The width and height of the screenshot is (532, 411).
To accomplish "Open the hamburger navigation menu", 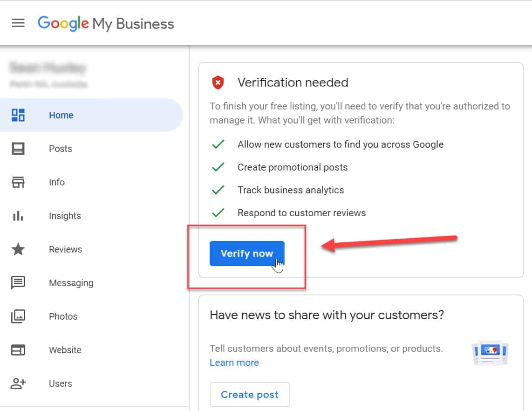I will pos(18,22).
